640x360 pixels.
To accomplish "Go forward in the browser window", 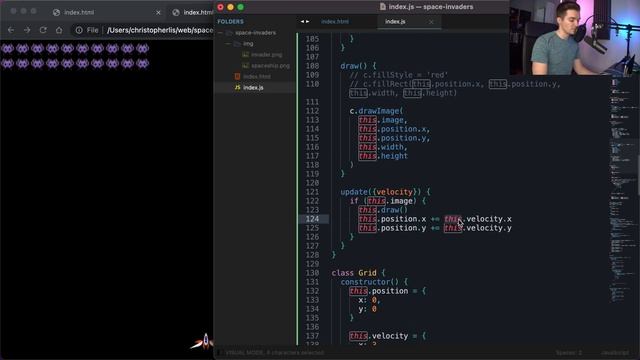I will click(27, 30).
